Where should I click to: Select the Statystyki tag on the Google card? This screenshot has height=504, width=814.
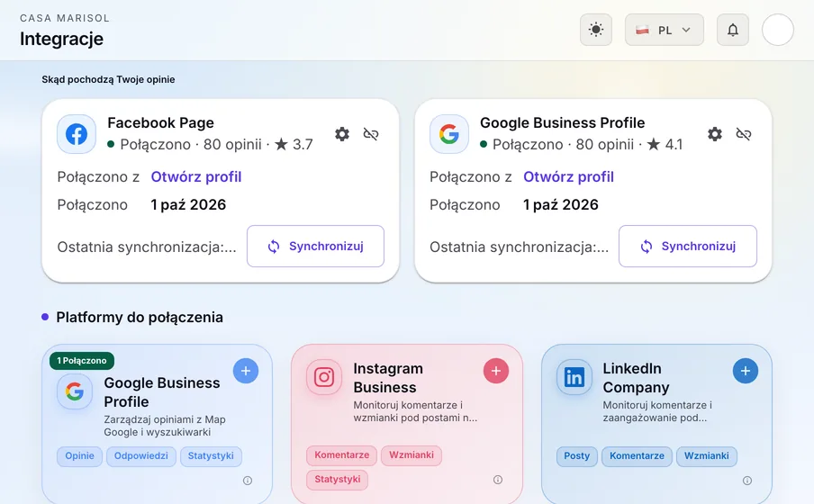pyautogui.click(x=211, y=455)
